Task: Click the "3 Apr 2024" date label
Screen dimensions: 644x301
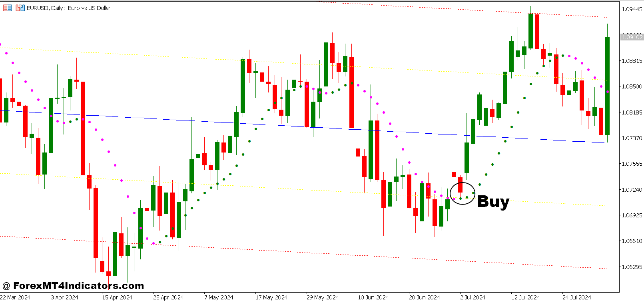Action: click(64, 297)
